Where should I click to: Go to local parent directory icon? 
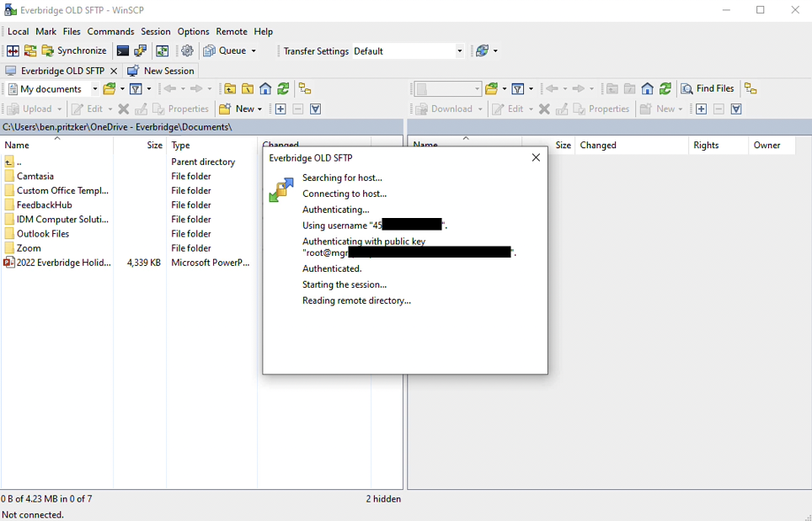pyautogui.click(x=230, y=89)
